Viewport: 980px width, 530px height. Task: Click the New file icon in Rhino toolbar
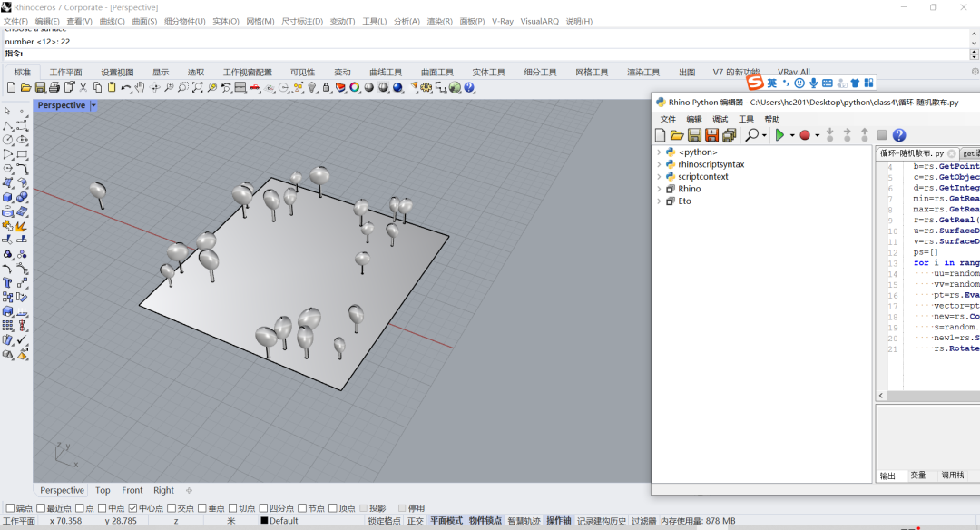click(11, 87)
